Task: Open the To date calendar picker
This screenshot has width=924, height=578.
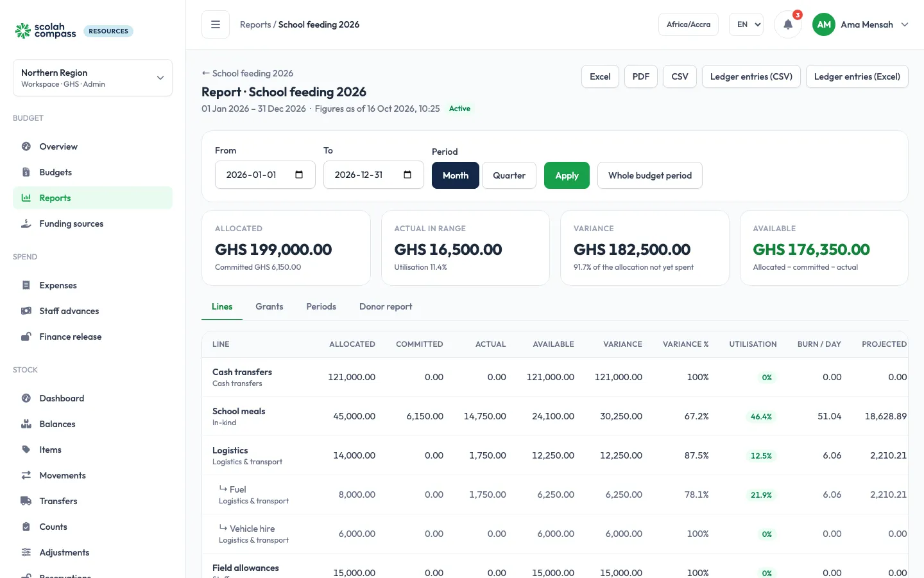Action: [407, 175]
